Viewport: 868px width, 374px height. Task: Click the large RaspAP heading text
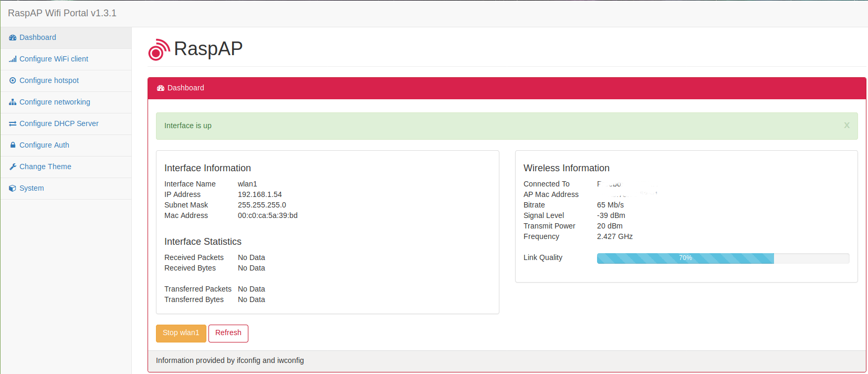[208, 49]
